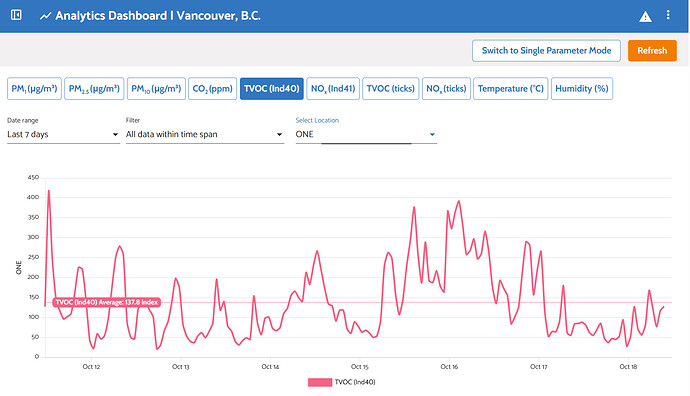Viewport: 690px width, 396px height.
Task: Click the Analytics Dashboard Vancouver title
Action: point(158,16)
